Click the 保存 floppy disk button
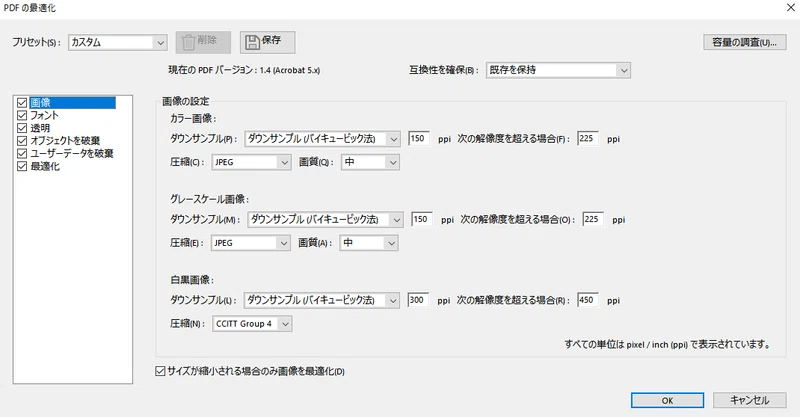Image resolution: width=800 pixels, height=417 pixels. tap(267, 42)
